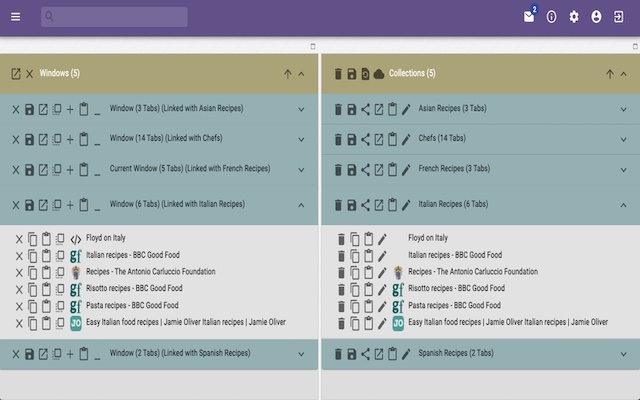Share the Chefs collection
This screenshot has height=400, width=640.
[365, 140]
